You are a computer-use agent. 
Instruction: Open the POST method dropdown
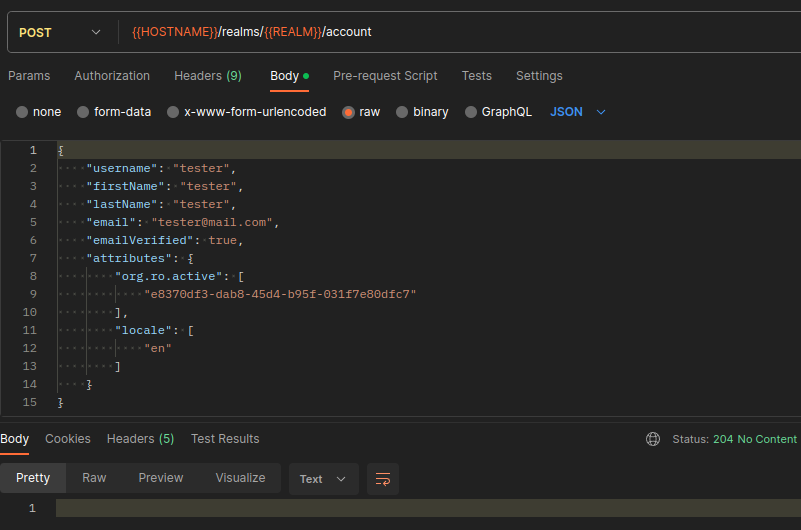point(60,32)
